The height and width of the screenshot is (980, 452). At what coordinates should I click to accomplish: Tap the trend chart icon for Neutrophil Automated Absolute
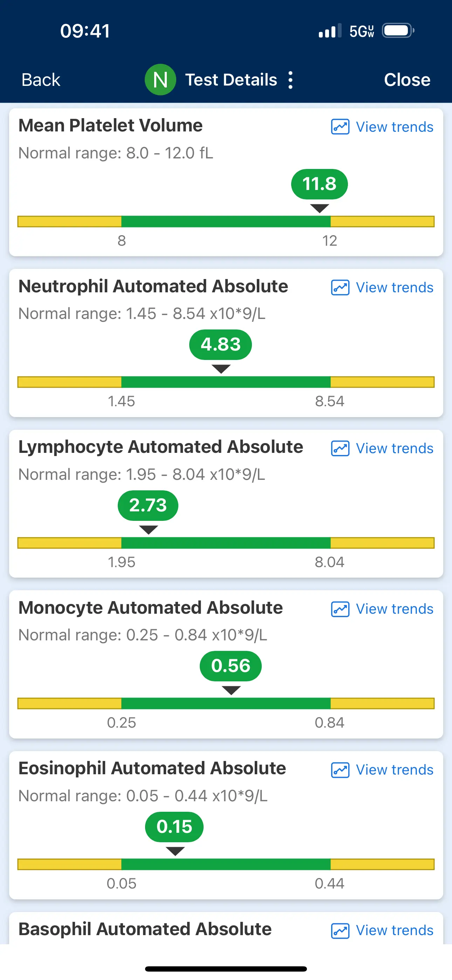(x=340, y=288)
